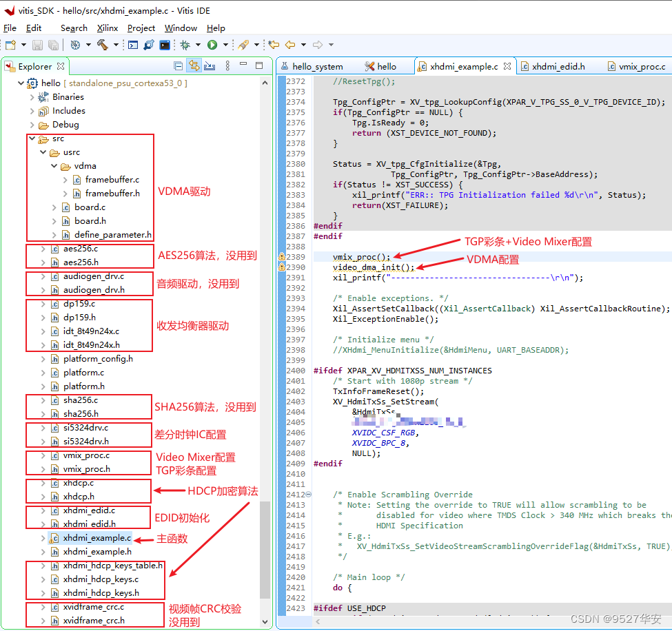Viewport: 672px width, 631px height.
Task: Select framebuffer.c file in tree
Action: [112, 180]
